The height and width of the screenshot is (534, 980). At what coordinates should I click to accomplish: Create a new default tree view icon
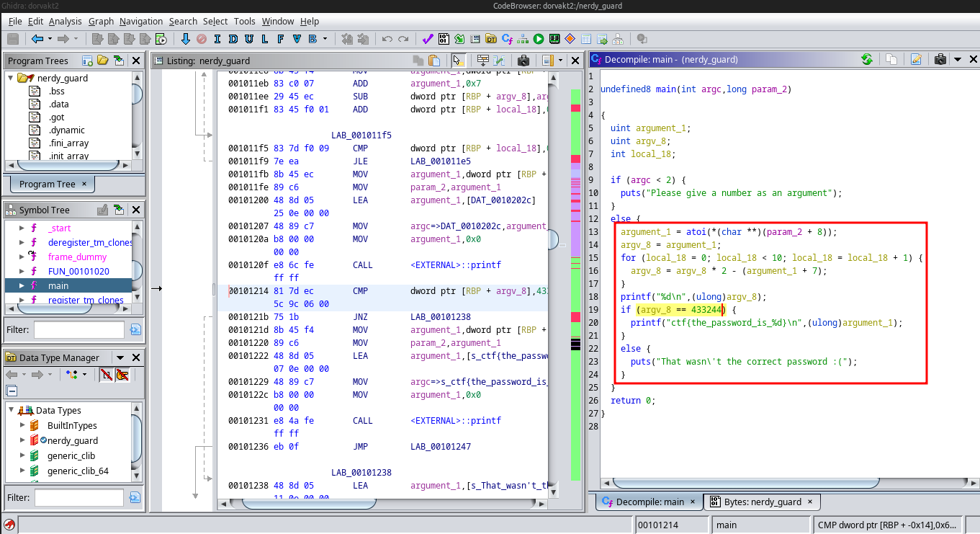(x=87, y=61)
